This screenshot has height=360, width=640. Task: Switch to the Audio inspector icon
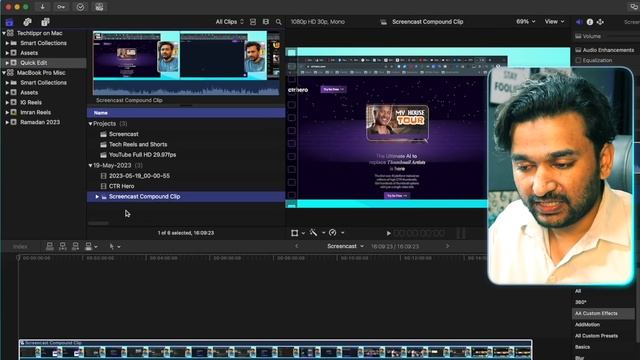(579, 22)
